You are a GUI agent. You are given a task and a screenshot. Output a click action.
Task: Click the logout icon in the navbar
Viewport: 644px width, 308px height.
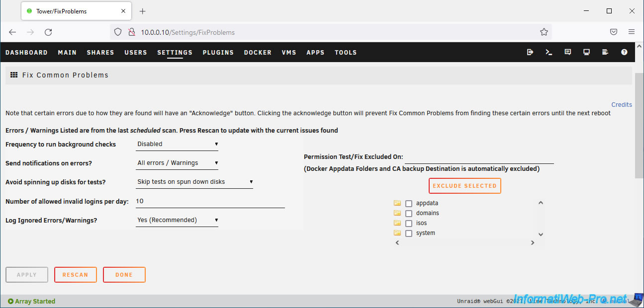tap(530, 52)
